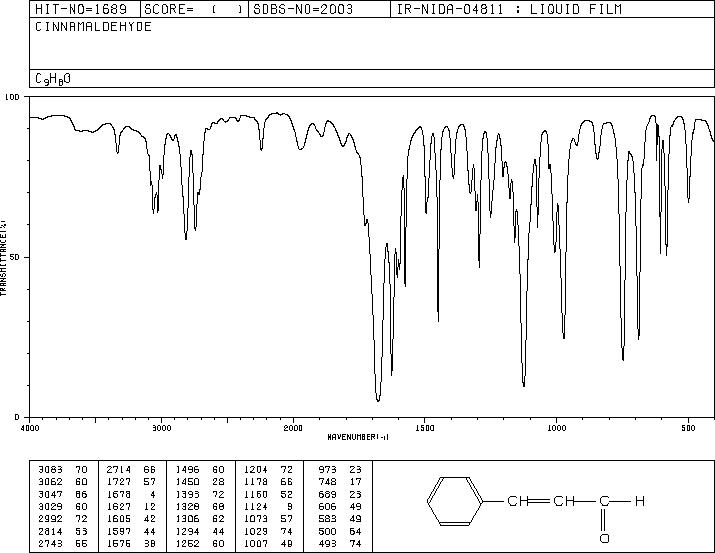Click the 748 entry in peak table

[x=327, y=482]
